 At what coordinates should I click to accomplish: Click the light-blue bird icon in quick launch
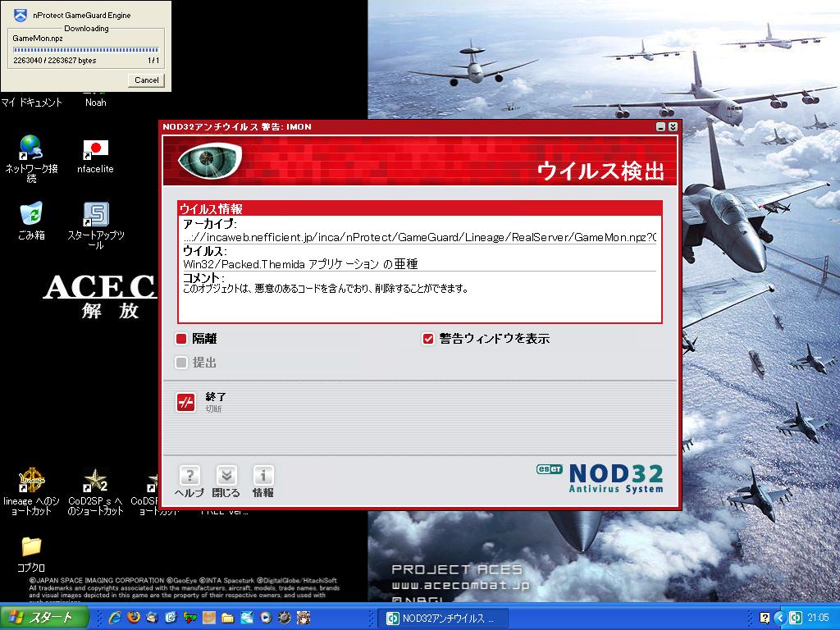pos(246,618)
